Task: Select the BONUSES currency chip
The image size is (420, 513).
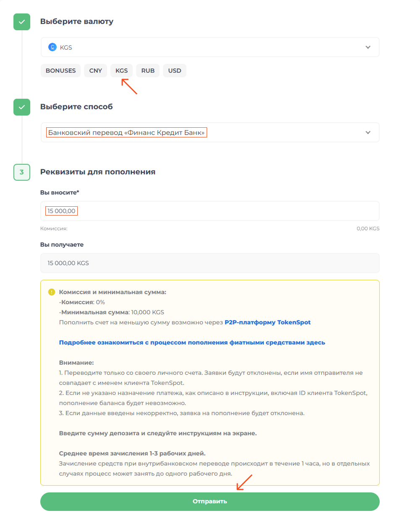Action: coord(61,71)
